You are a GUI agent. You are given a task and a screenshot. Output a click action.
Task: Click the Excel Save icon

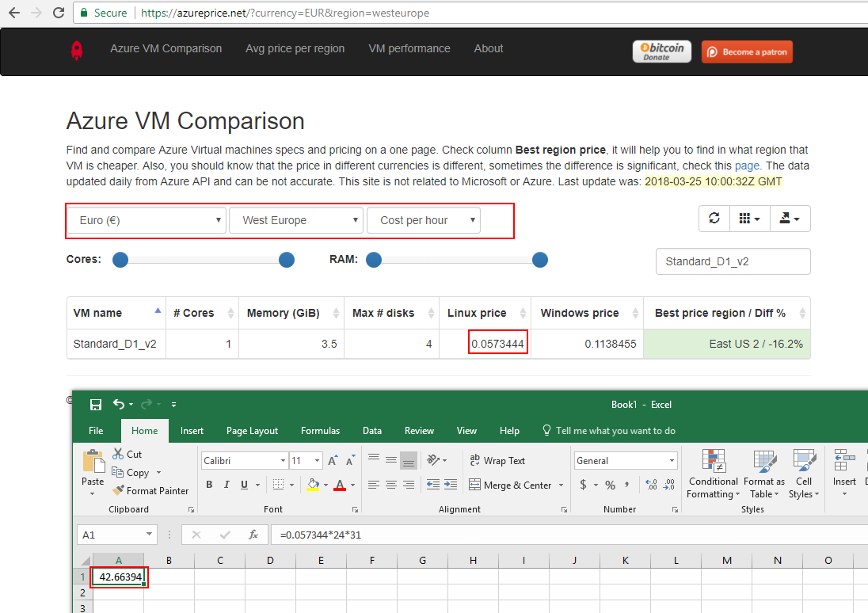click(x=96, y=405)
